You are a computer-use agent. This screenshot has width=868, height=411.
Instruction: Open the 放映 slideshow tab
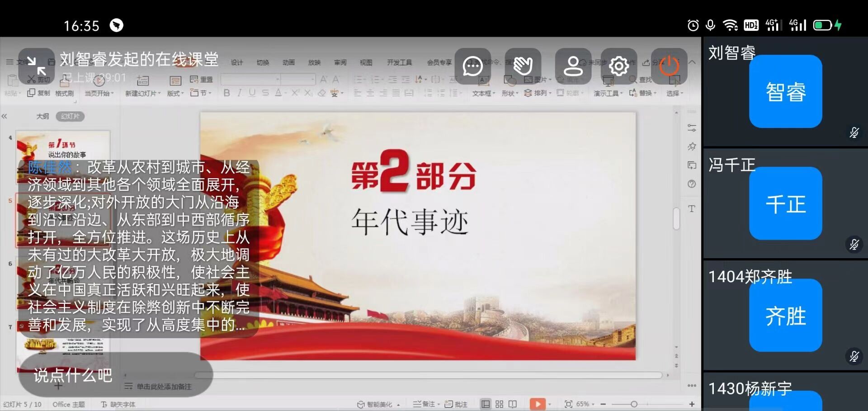[x=314, y=62]
